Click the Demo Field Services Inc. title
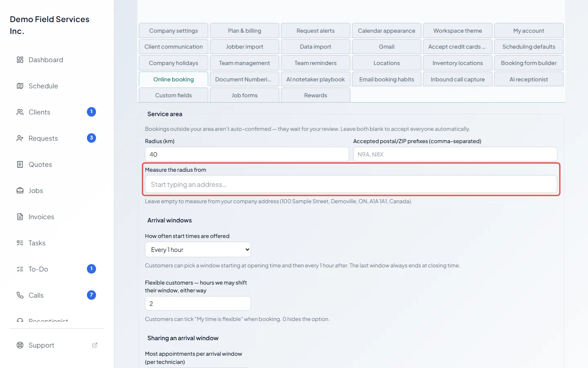 point(50,25)
